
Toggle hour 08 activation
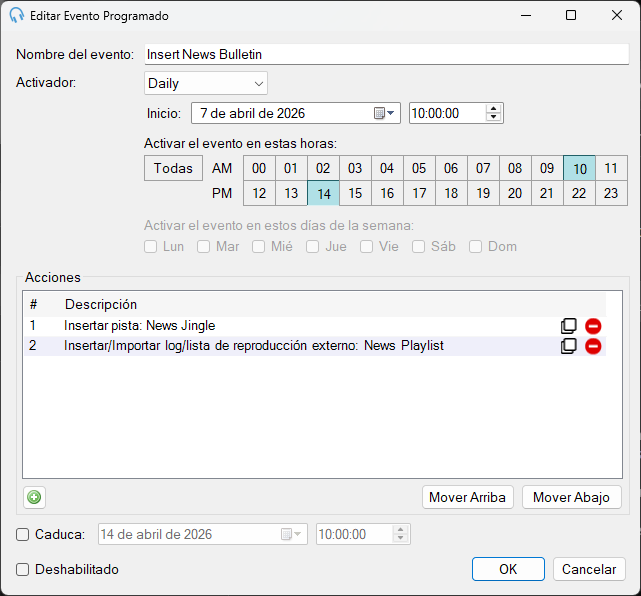coord(515,168)
